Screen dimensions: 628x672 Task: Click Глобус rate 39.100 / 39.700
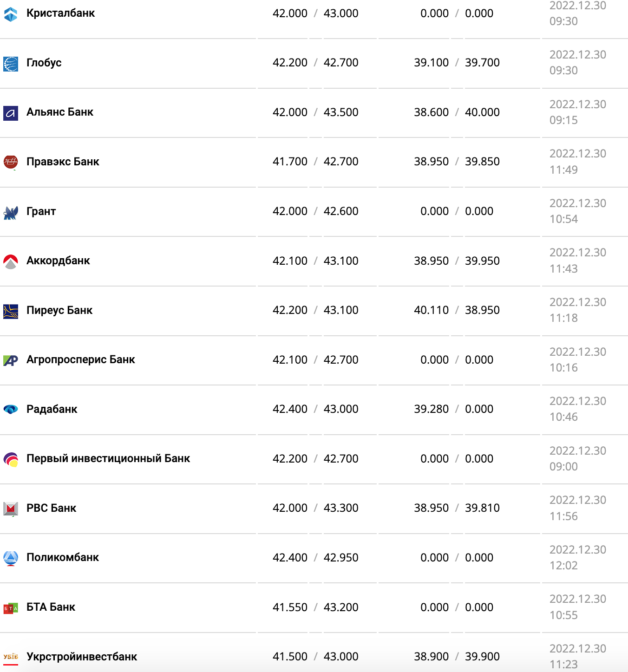(457, 63)
